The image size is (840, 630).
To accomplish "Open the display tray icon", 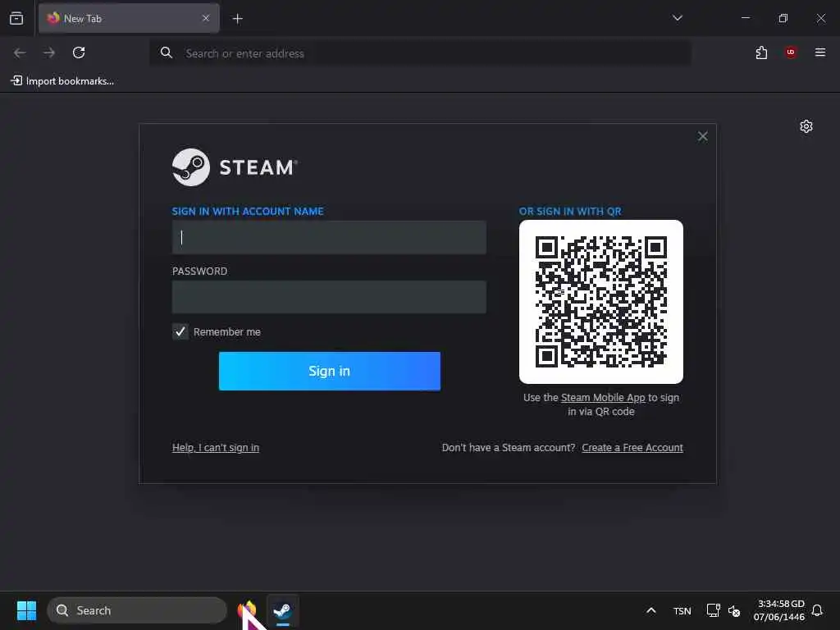I will (713, 610).
